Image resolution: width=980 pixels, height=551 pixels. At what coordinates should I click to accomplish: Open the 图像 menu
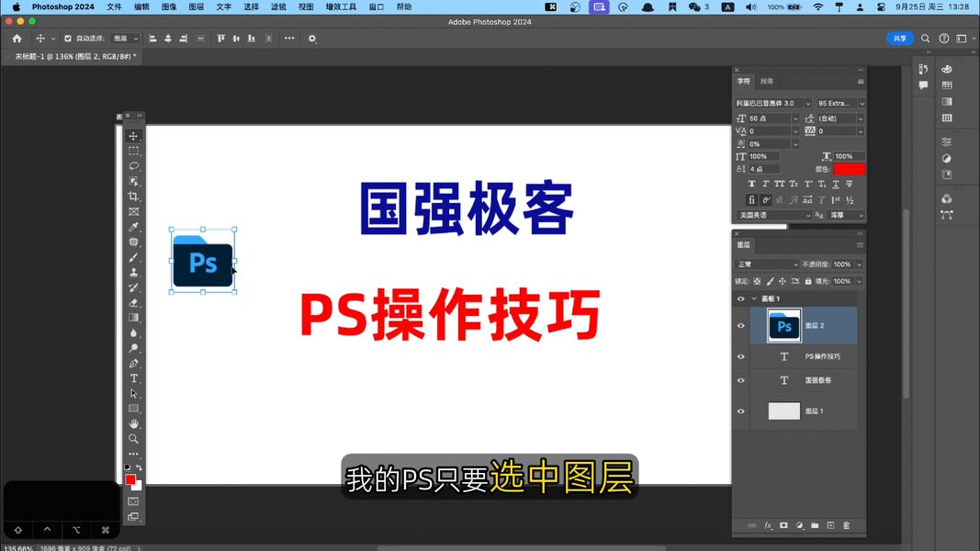[x=169, y=6]
